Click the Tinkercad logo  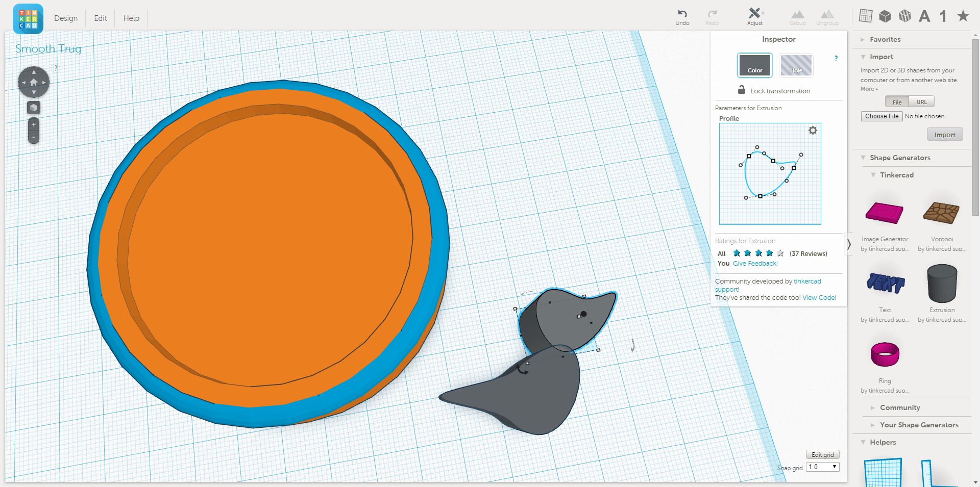coord(28,18)
